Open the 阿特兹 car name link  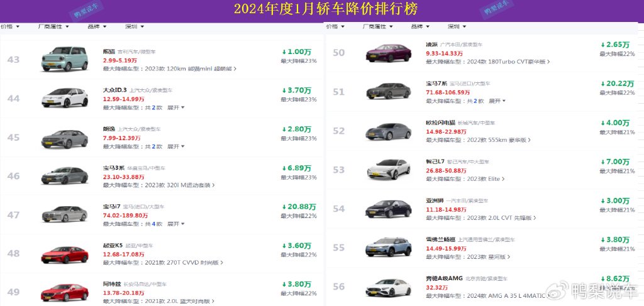tap(112, 284)
